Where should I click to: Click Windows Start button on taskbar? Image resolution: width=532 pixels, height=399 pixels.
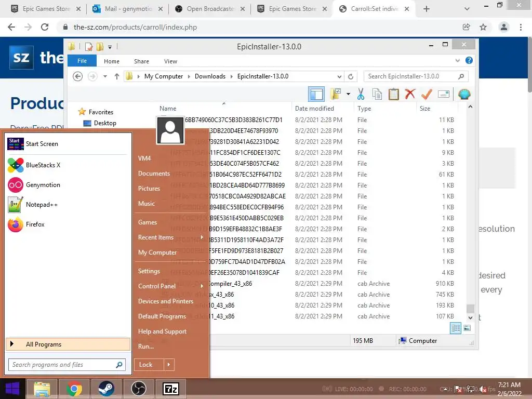pos(12,389)
